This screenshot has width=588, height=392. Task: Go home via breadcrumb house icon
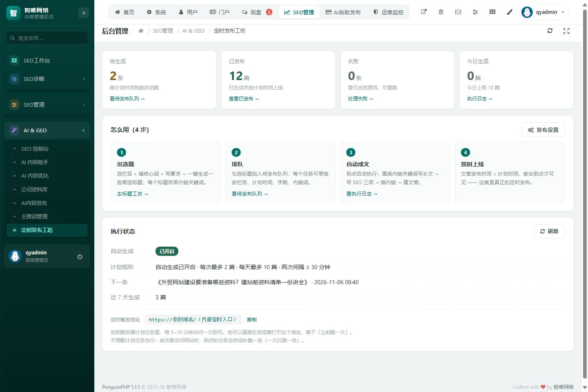(141, 31)
